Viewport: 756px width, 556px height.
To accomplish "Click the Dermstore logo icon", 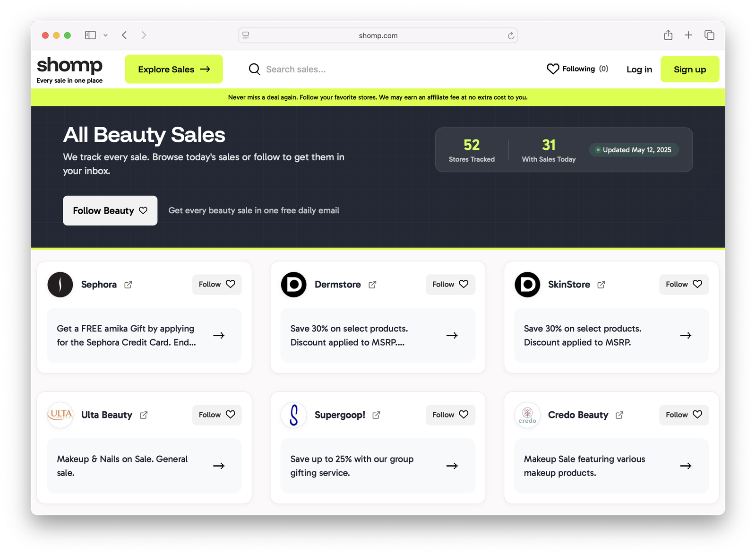I will point(294,285).
